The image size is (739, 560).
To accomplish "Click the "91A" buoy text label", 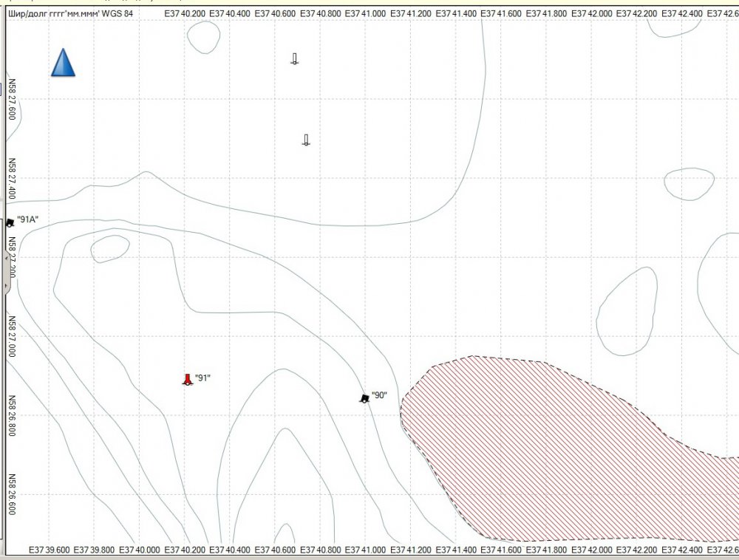I will point(27,219).
